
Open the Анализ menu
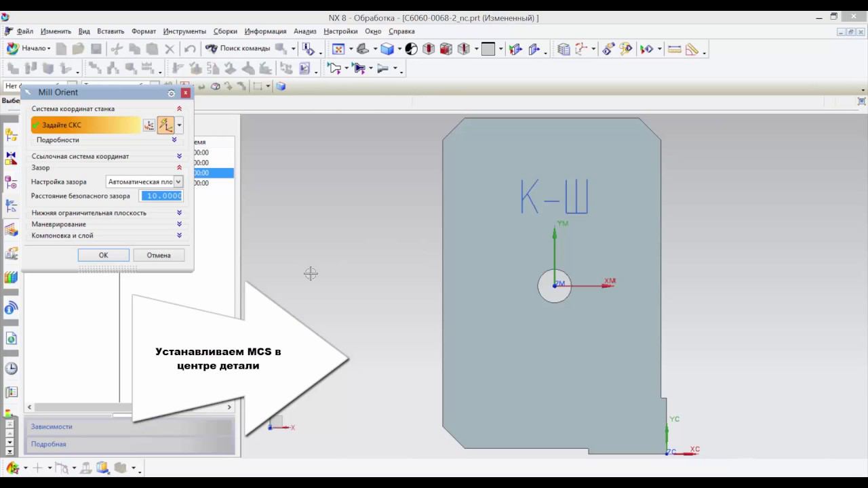click(305, 31)
